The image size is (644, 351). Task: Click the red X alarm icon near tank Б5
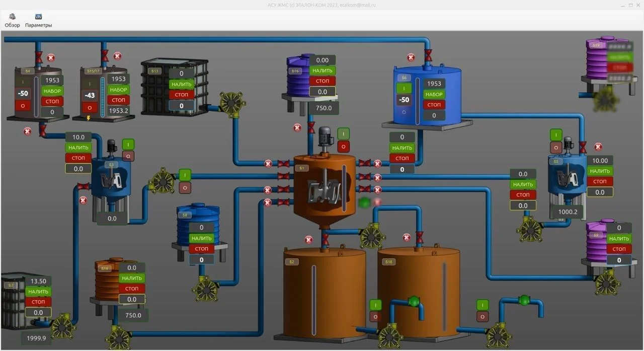[x=598, y=147]
